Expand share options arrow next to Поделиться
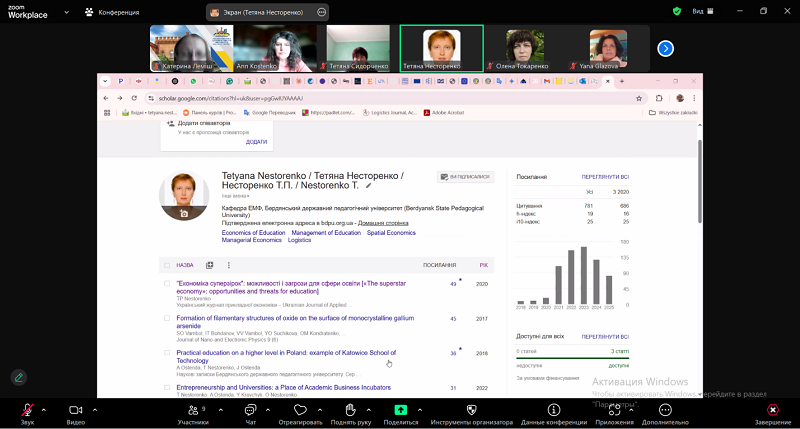 [420, 410]
